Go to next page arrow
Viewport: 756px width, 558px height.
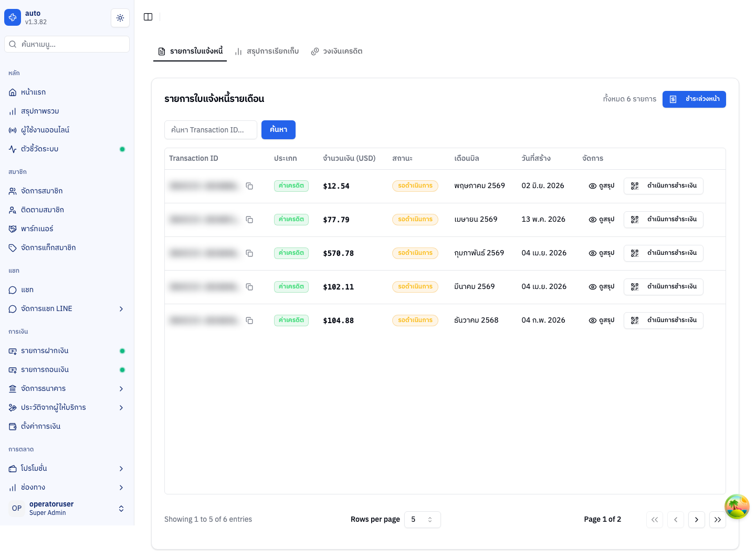click(697, 520)
